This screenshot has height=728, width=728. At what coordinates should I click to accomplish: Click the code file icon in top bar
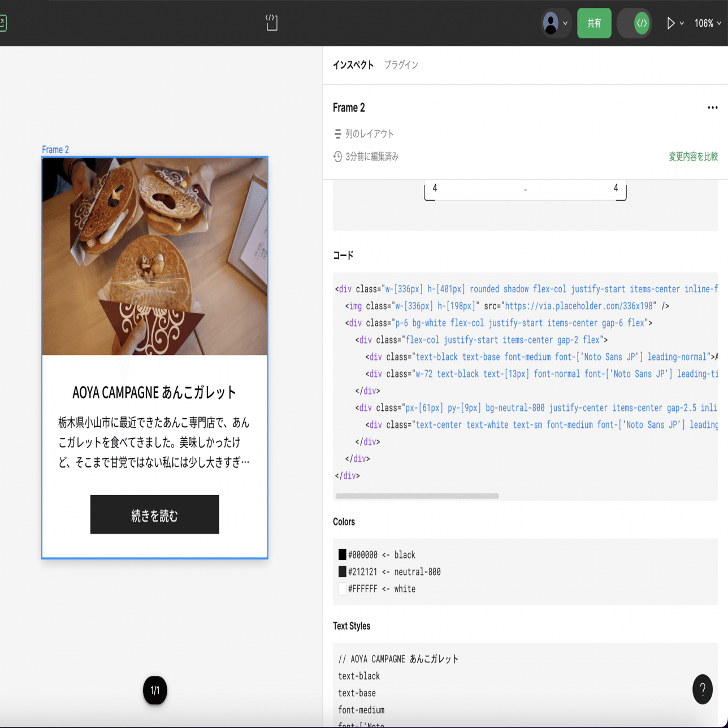point(271,23)
